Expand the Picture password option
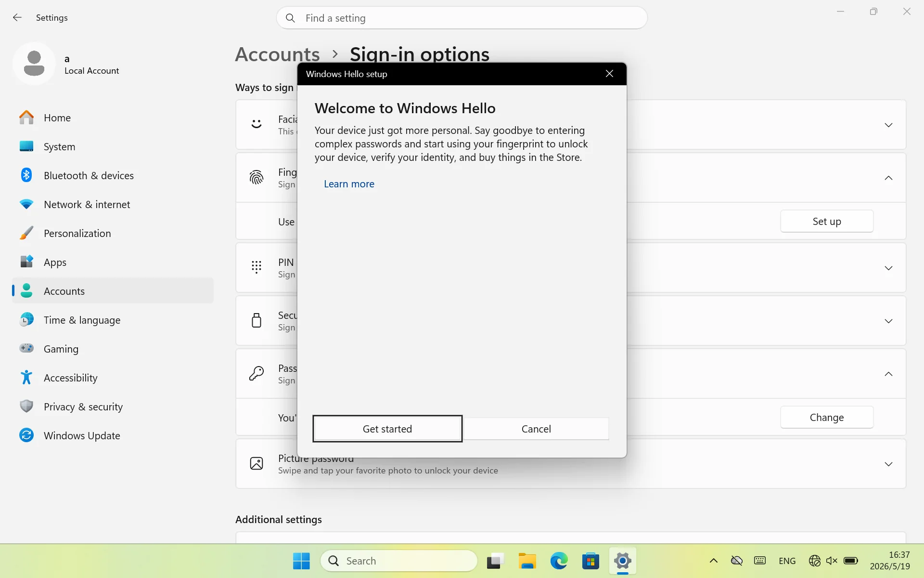The image size is (924, 578). pos(888,464)
